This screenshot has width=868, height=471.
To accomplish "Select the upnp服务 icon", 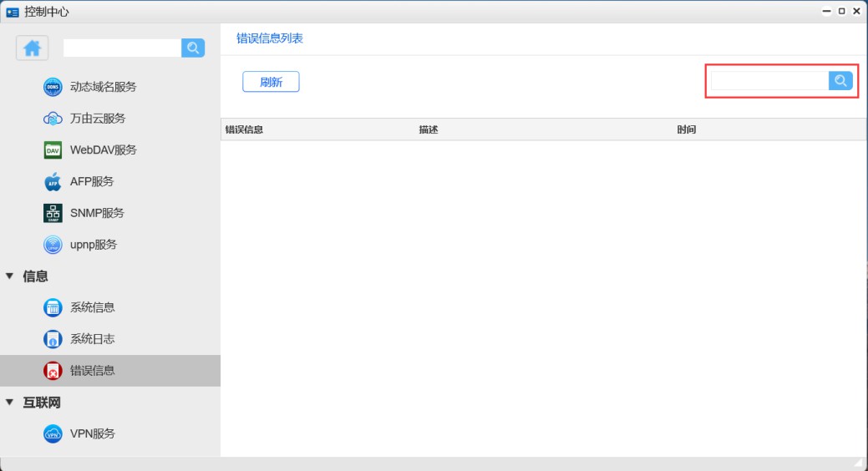I will click(53, 245).
